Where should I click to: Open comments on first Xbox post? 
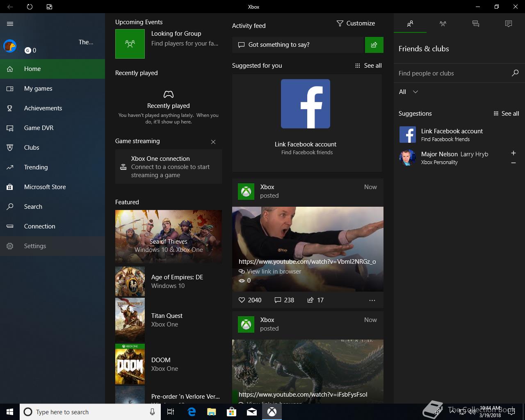(x=284, y=300)
